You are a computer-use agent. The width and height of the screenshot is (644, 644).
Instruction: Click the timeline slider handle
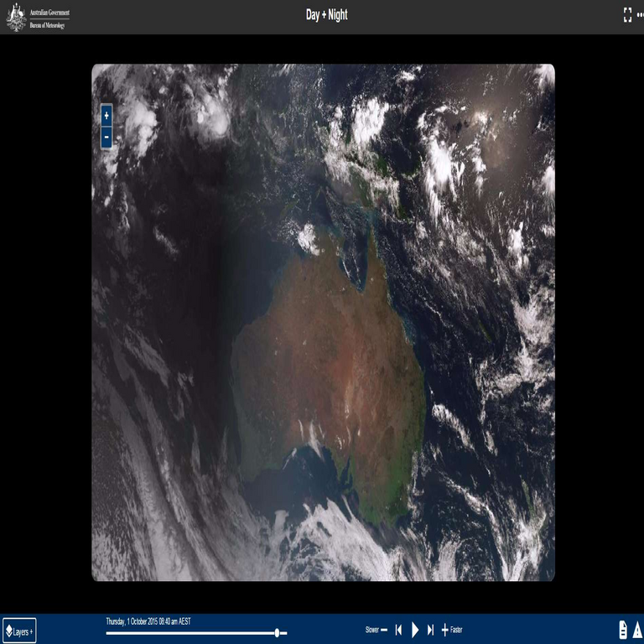coord(278,633)
